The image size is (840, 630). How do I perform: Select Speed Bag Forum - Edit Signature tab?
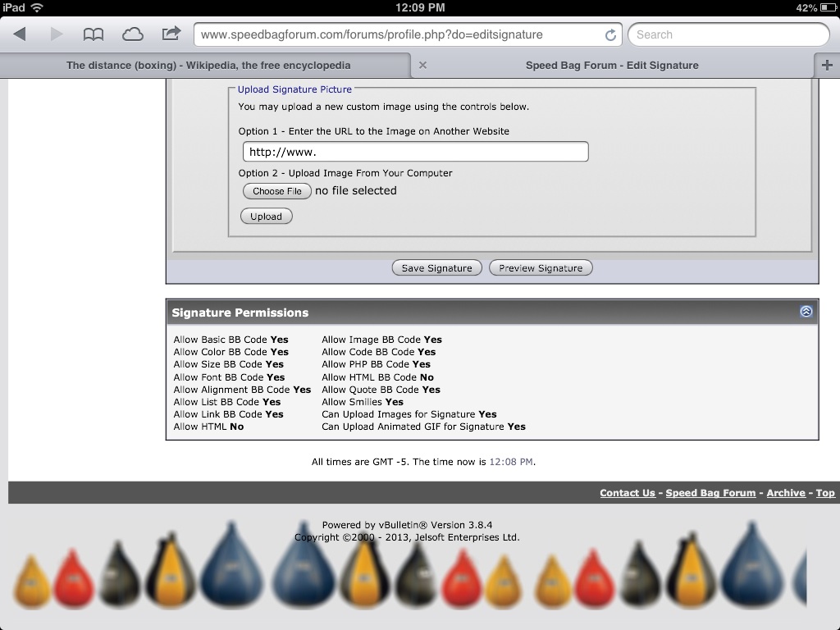[x=612, y=66]
